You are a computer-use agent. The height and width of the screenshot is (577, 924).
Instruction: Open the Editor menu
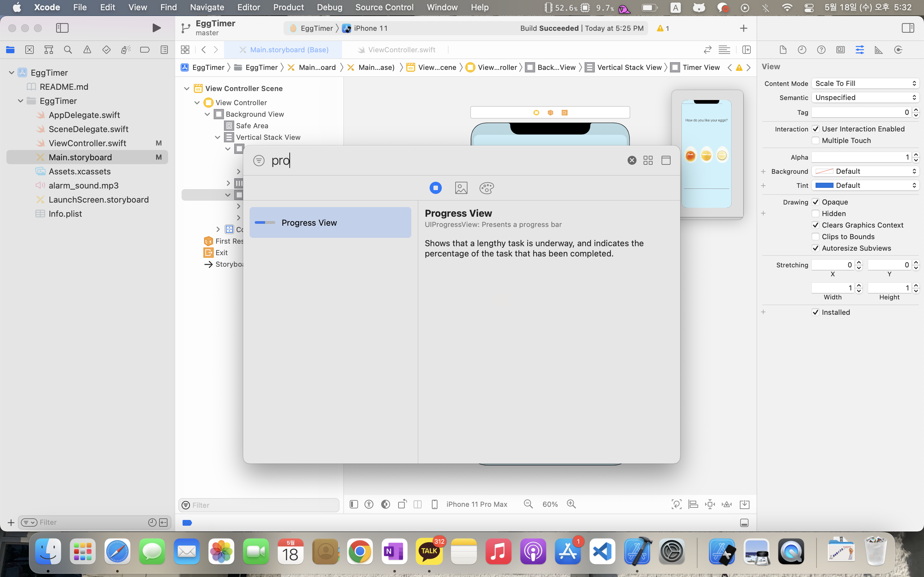pyautogui.click(x=248, y=7)
